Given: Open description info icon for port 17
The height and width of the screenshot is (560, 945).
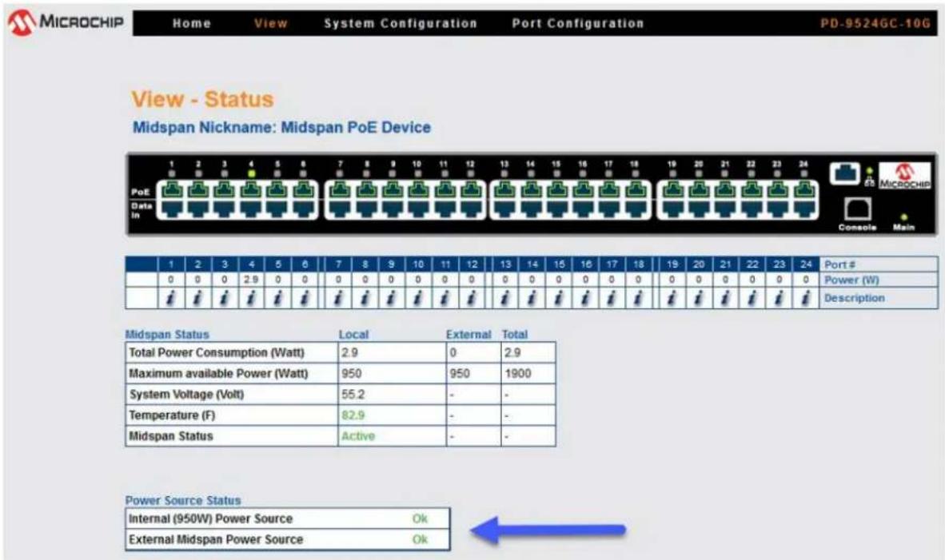Looking at the screenshot, I should tap(612, 298).
